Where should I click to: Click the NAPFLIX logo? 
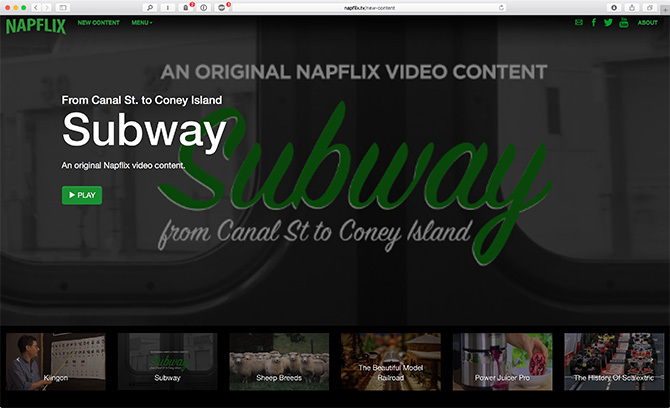pos(36,26)
